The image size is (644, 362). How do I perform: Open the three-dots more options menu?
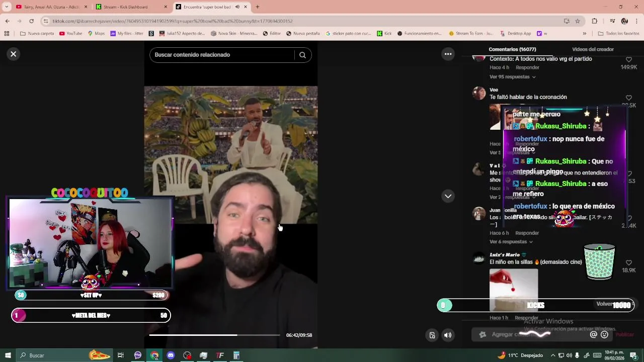pos(448,54)
